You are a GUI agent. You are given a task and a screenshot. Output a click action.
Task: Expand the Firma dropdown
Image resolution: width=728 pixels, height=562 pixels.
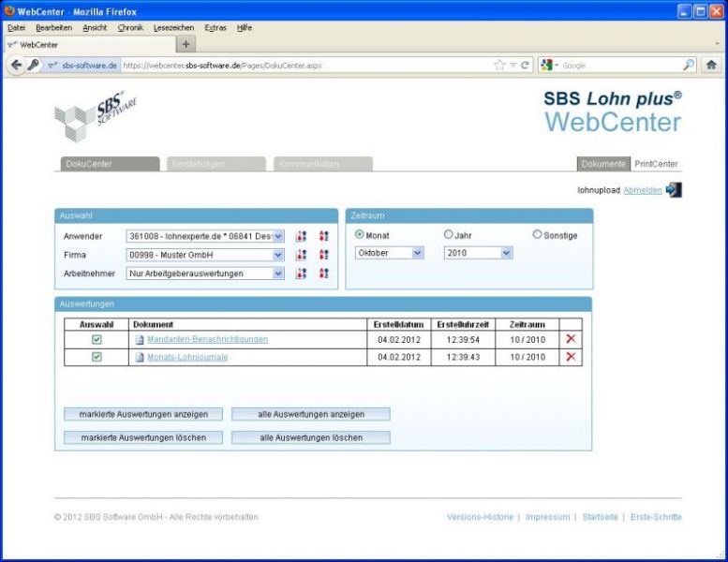pyautogui.click(x=277, y=255)
